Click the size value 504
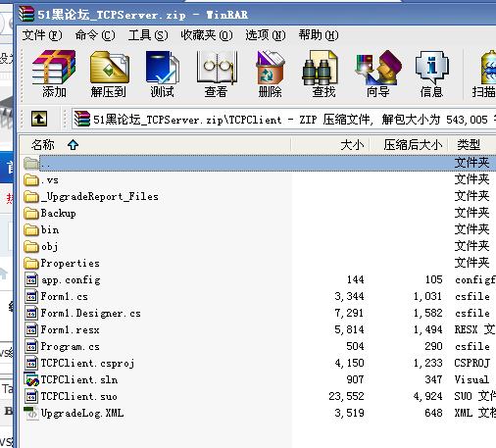496x448 pixels. pyautogui.click(x=355, y=346)
